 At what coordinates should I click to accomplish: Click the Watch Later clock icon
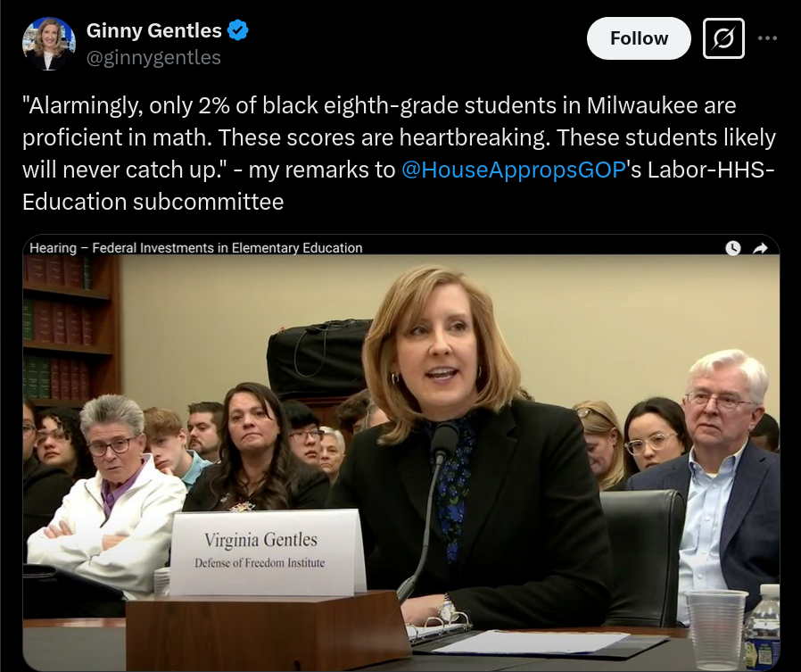click(733, 248)
